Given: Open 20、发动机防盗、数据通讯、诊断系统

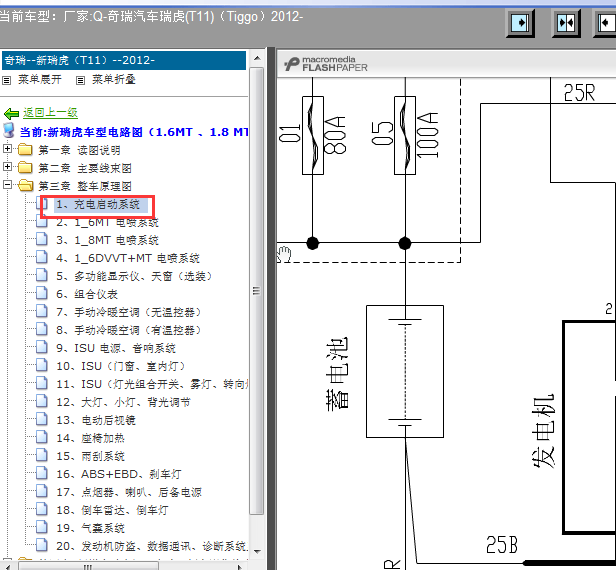Looking at the screenshot, I should tap(152, 546).
